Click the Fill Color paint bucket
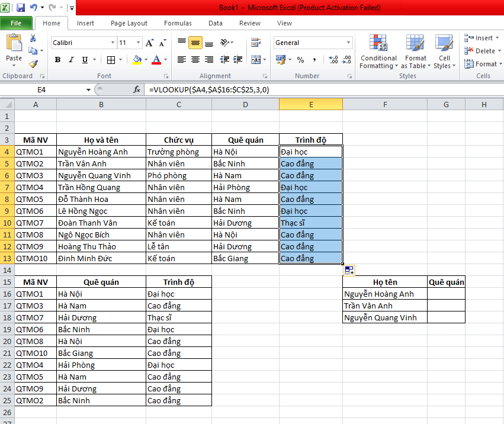Viewport: 504px width, 424px height. [137, 60]
